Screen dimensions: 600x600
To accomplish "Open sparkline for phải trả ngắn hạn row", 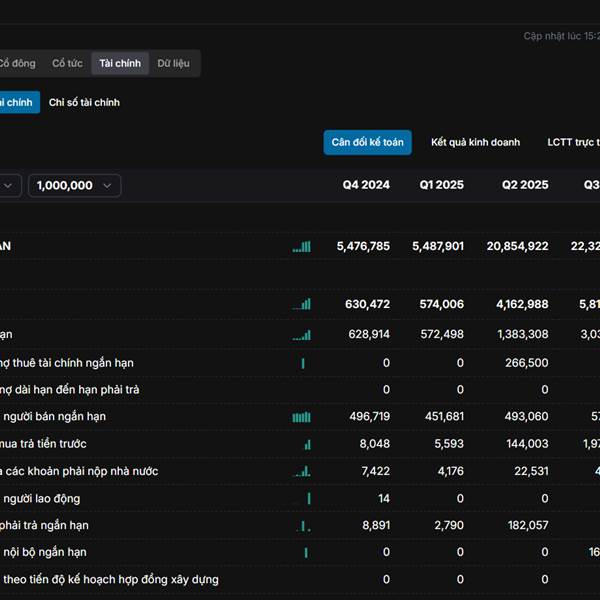I will (306, 525).
